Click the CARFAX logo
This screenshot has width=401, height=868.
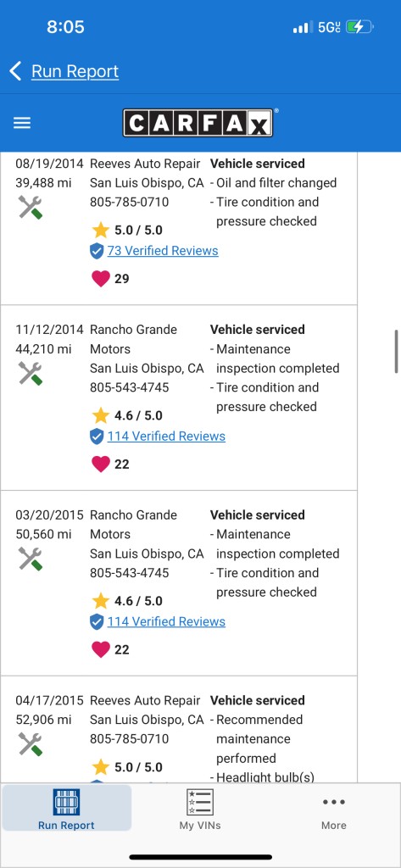pyautogui.click(x=198, y=123)
